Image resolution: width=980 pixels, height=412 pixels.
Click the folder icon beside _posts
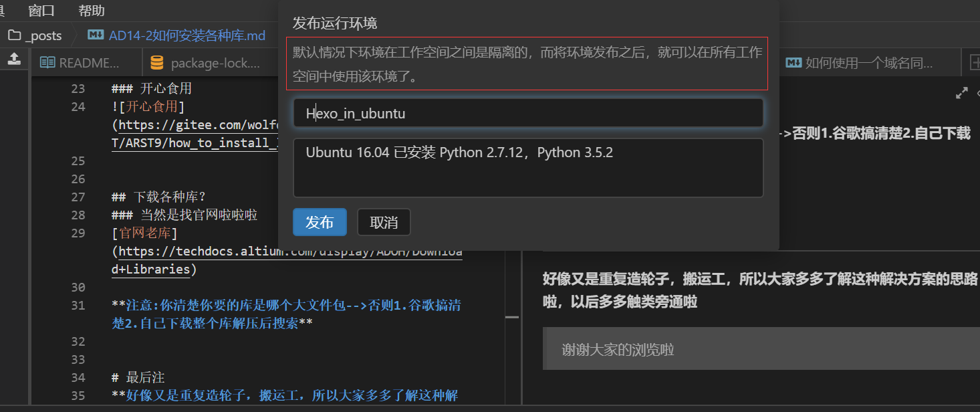14,35
